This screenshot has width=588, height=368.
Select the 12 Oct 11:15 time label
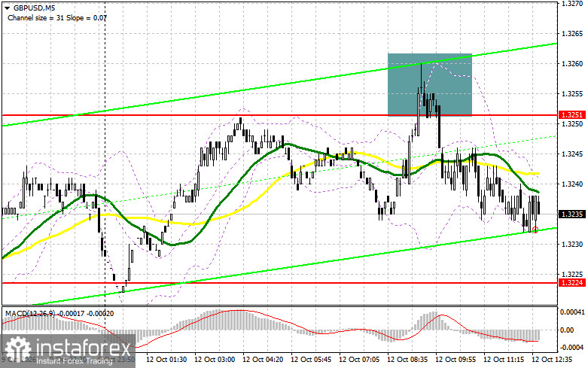point(504,360)
